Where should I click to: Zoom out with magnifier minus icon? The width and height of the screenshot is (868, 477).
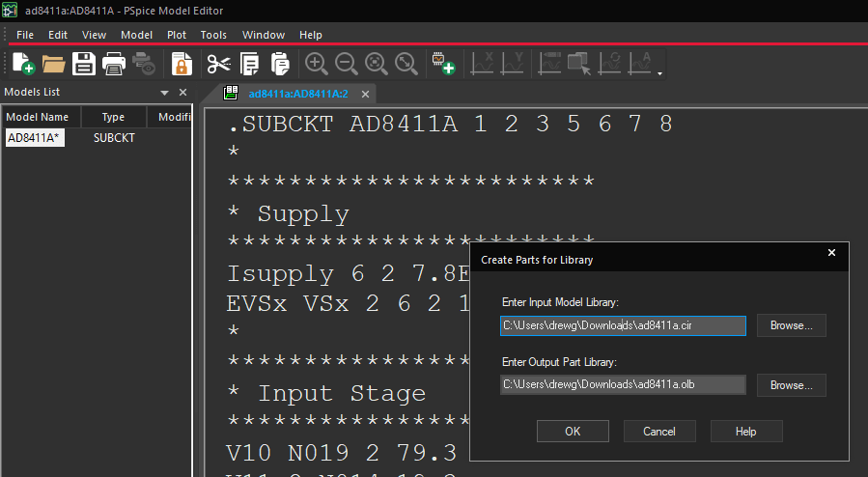[346, 64]
